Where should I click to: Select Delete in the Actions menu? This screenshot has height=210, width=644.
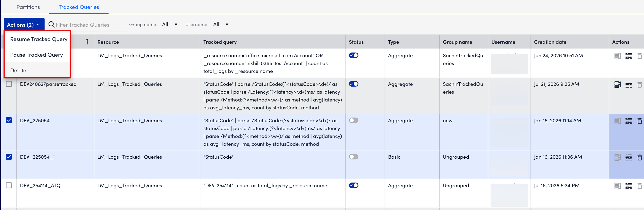pyautogui.click(x=37, y=71)
